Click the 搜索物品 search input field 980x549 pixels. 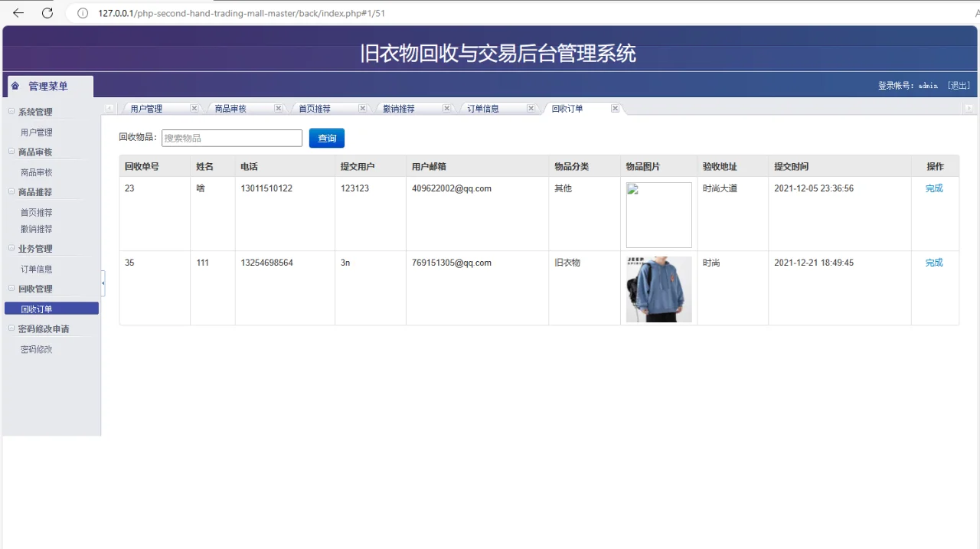pos(231,138)
